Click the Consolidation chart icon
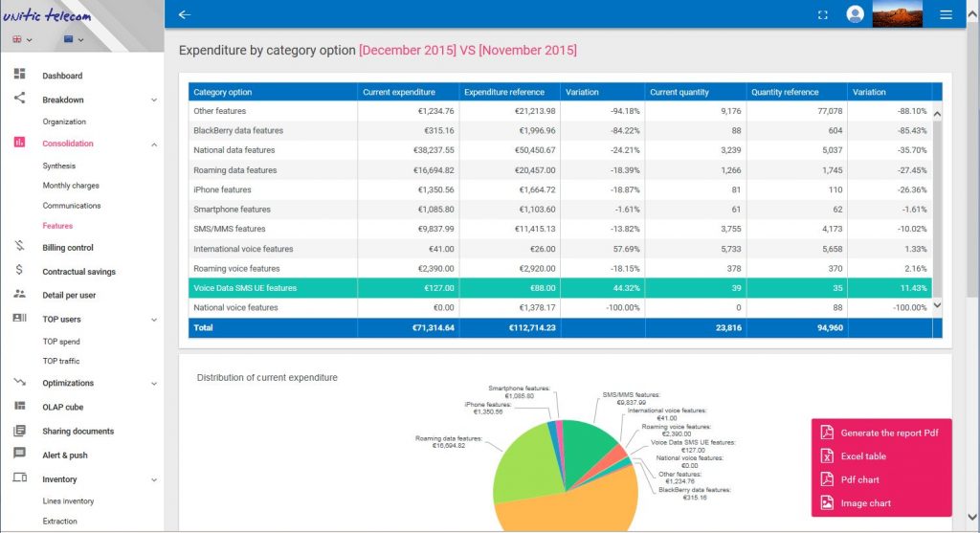980x533 pixels. 20,143
